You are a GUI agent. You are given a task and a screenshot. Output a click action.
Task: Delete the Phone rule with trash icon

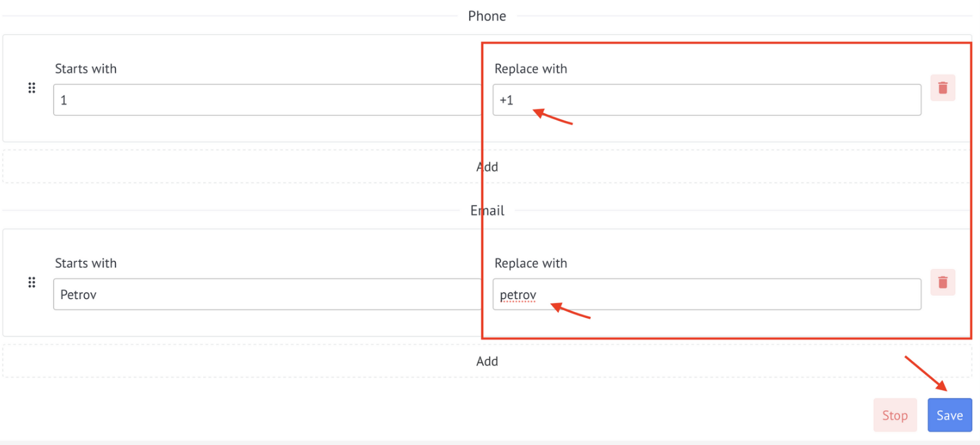943,87
